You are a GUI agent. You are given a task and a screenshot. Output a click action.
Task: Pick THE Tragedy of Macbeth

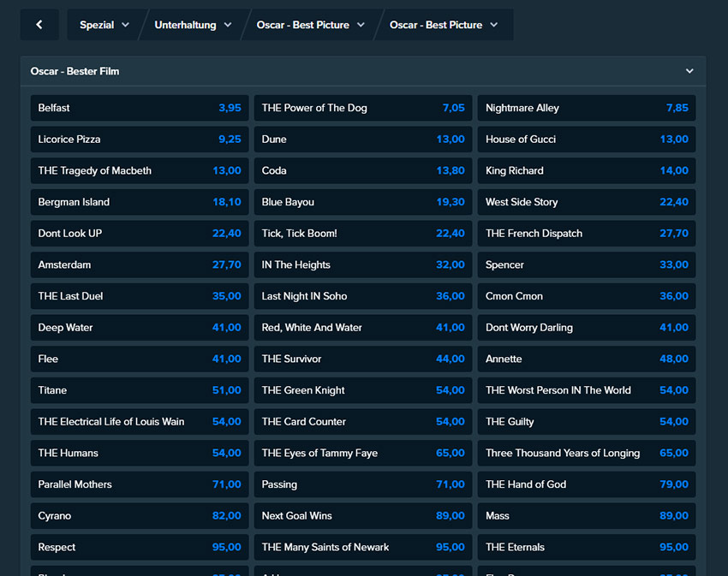coord(140,171)
